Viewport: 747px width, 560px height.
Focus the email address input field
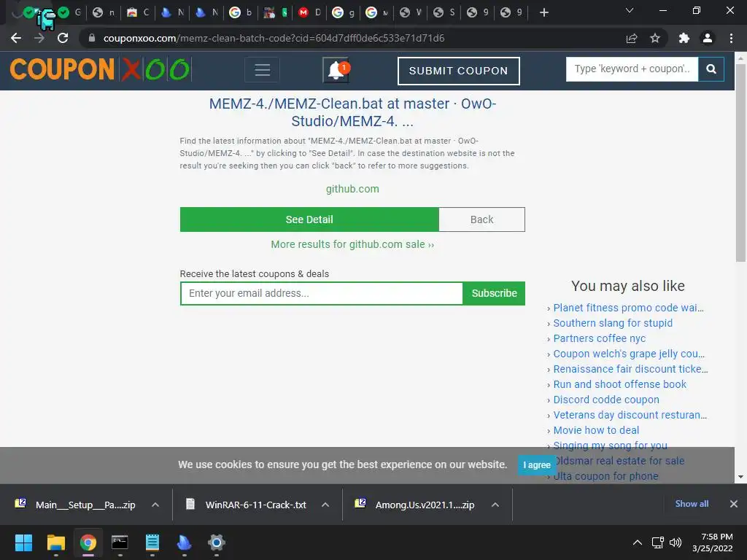pyautogui.click(x=322, y=293)
